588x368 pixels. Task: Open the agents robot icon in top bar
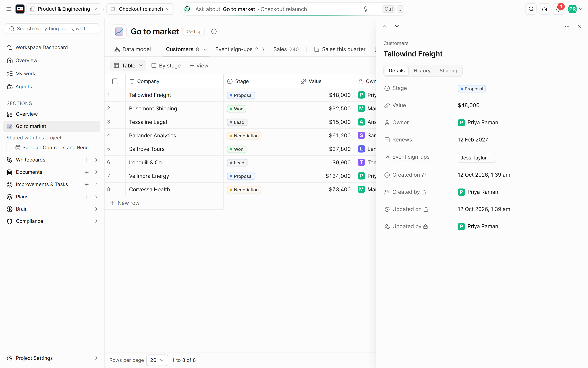click(x=545, y=9)
